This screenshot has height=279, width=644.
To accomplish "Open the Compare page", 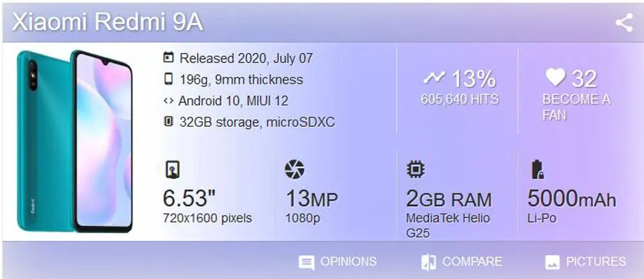I will pos(461,262).
